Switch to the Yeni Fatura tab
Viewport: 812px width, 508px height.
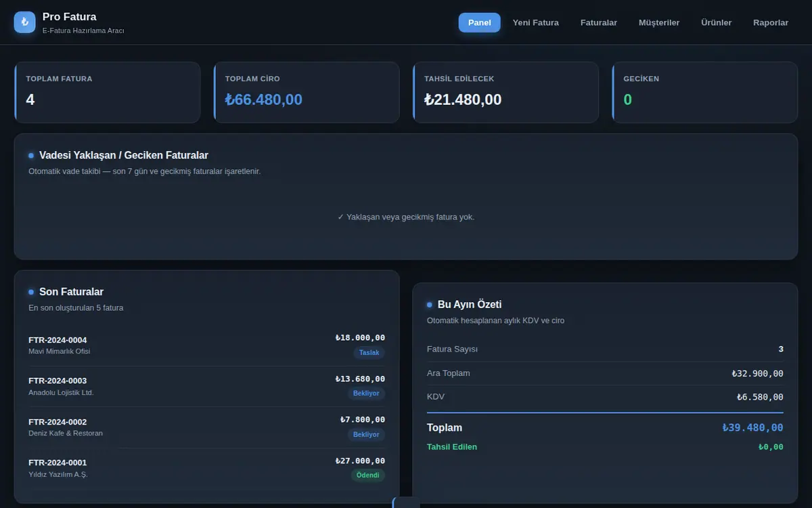[536, 22]
